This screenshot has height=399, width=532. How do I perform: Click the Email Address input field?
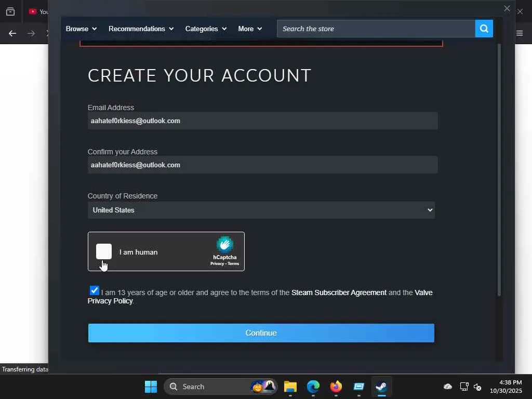point(262,121)
